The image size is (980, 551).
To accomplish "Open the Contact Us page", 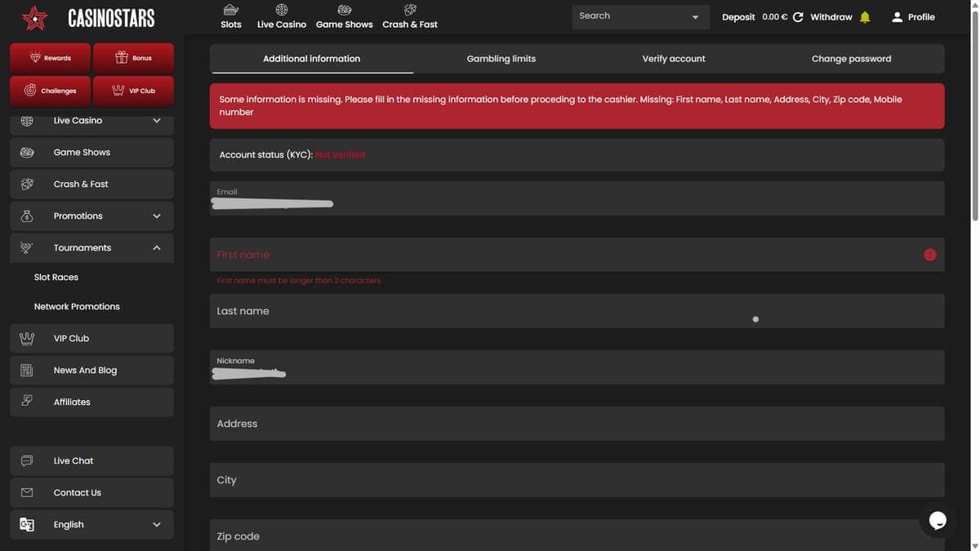I will (x=91, y=493).
